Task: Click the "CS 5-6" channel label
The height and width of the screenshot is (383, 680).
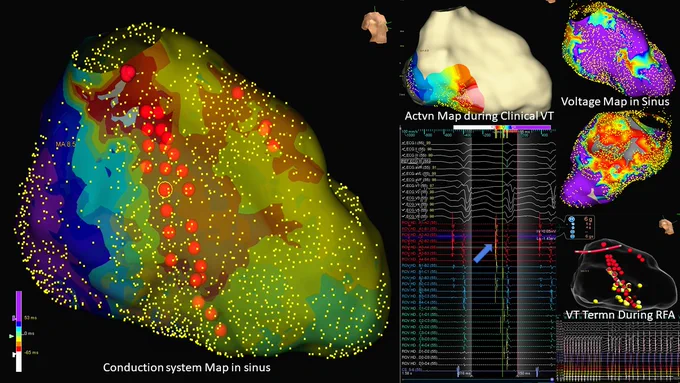Action: coord(411,370)
